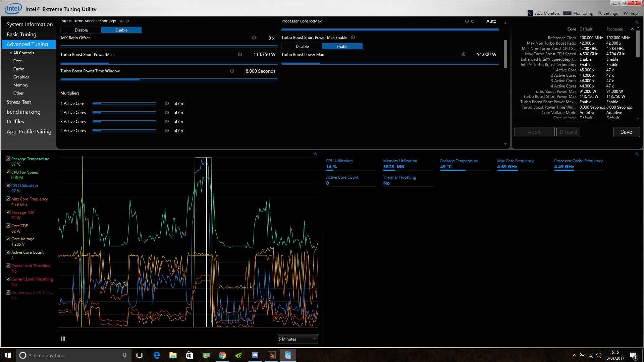Show info for 2 Active Cores multiplier
Image resolution: width=644 pixels, height=362 pixels.
(167, 113)
